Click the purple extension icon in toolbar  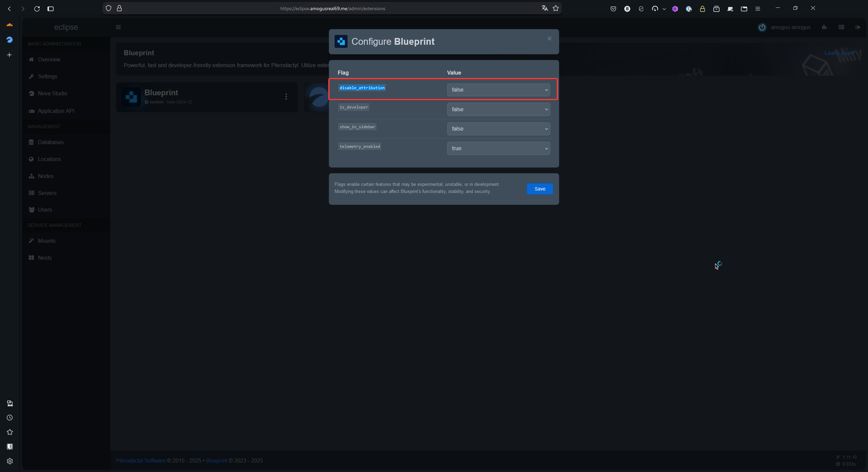point(675,9)
